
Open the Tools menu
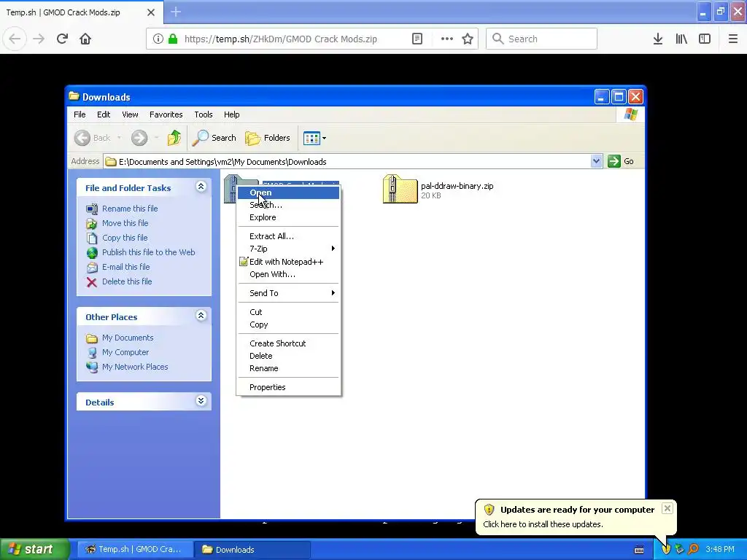[x=204, y=114]
